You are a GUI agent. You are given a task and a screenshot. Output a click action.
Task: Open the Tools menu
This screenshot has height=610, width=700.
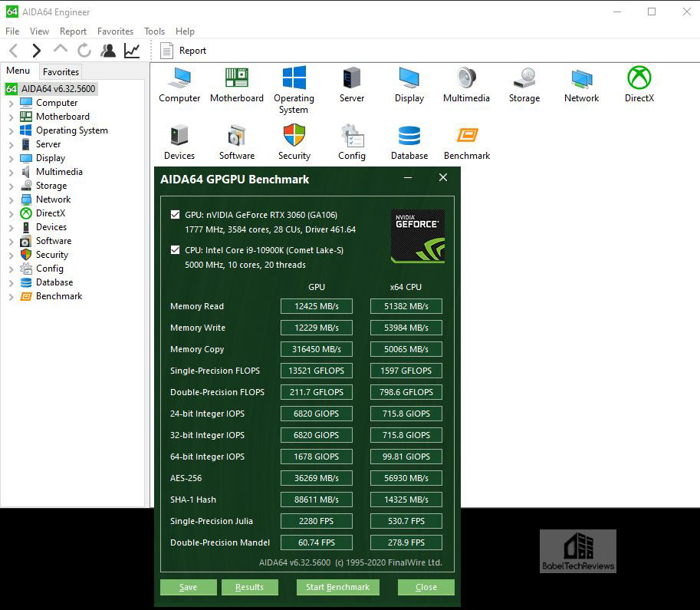[x=154, y=31]
